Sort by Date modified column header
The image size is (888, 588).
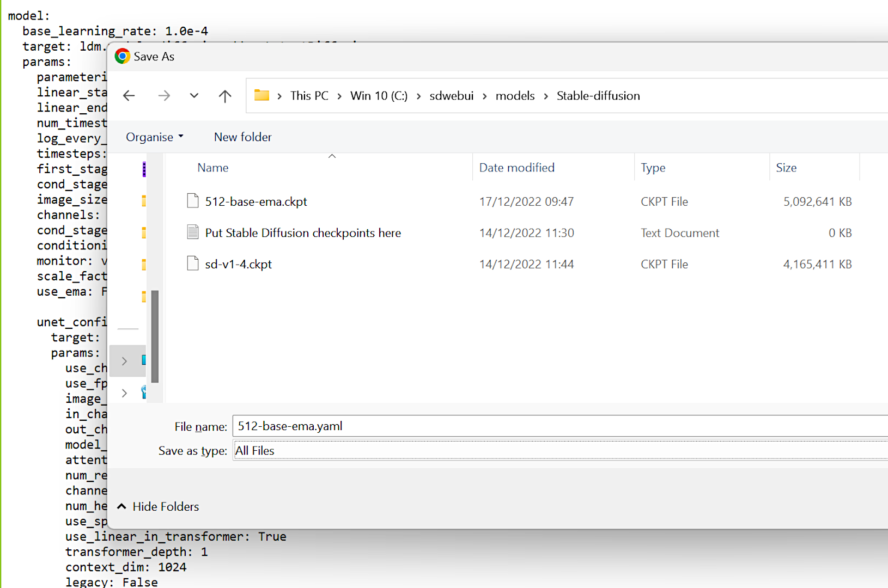517,168
